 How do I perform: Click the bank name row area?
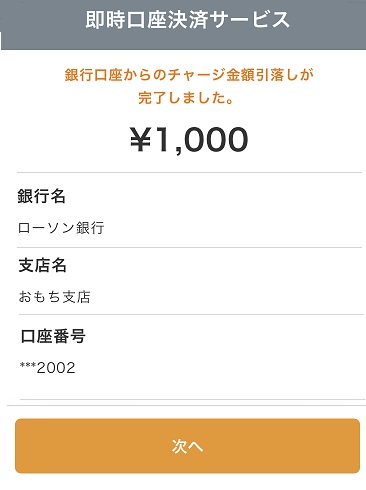[189, 210]
